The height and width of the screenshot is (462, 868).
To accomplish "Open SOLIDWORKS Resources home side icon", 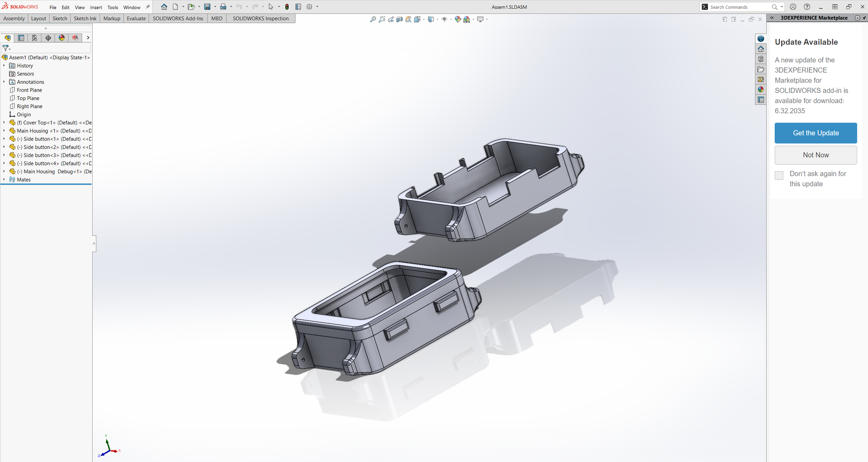I will tap(761, 49).
